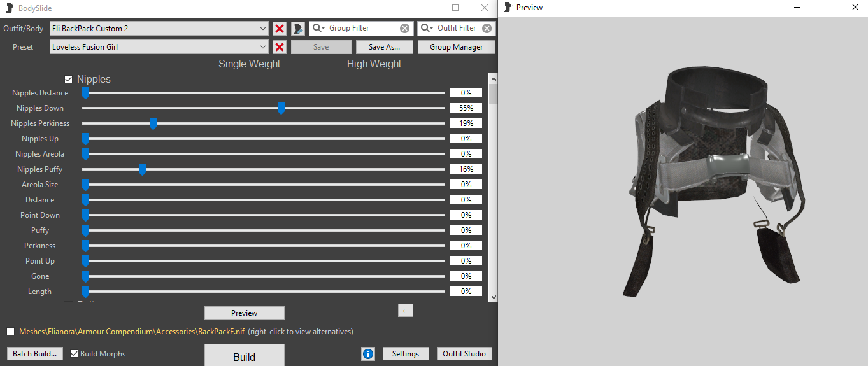Viewport: 868px width, 366px height.
Task: Open the Group Filter search magnifier menu
Action: pyautogui.click(x=318, y=28)
